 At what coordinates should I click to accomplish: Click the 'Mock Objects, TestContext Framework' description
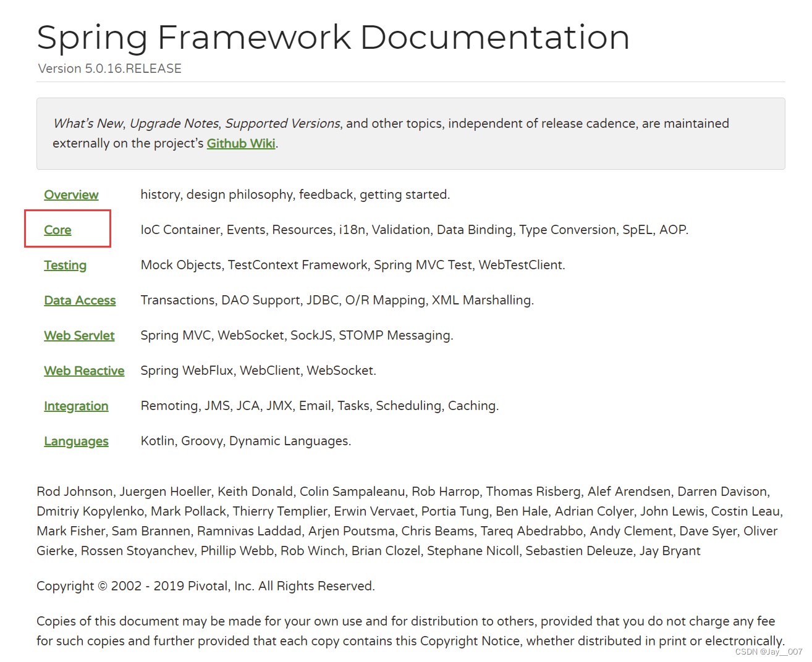point(353,265)
